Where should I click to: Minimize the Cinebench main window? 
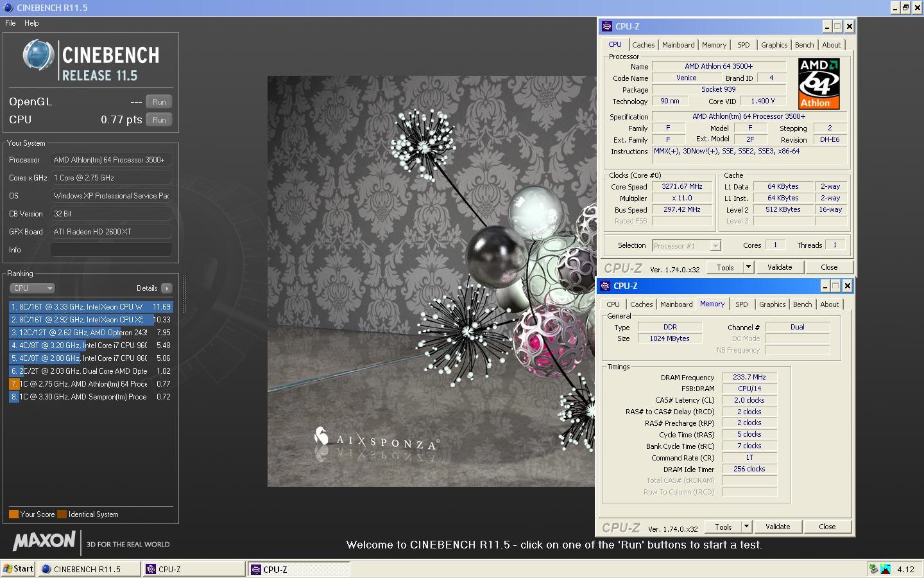point(895,8)
